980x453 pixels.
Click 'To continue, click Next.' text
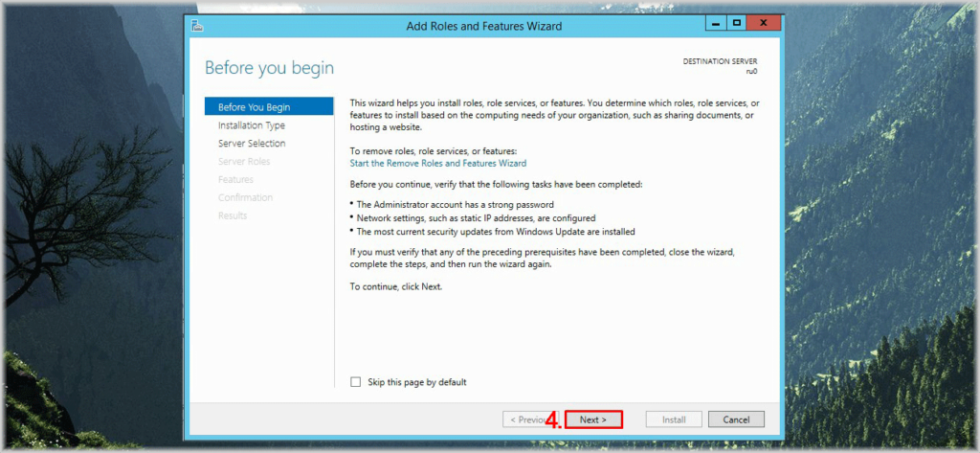(396, 286)
